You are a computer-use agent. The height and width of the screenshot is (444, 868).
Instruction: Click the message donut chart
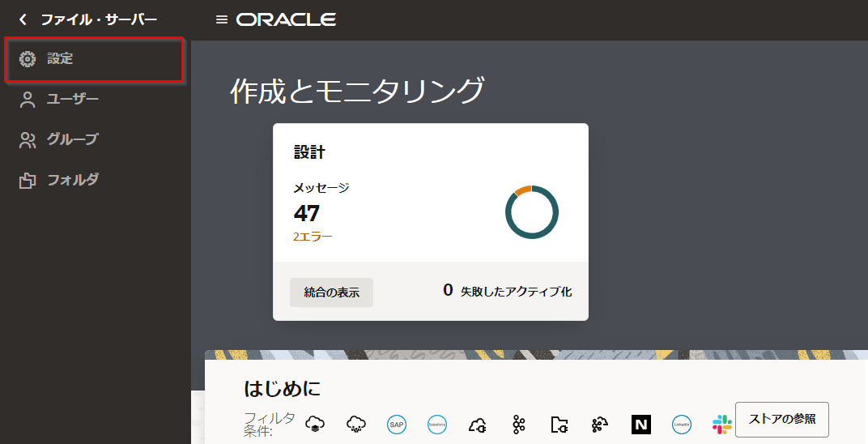click(532, 212)
